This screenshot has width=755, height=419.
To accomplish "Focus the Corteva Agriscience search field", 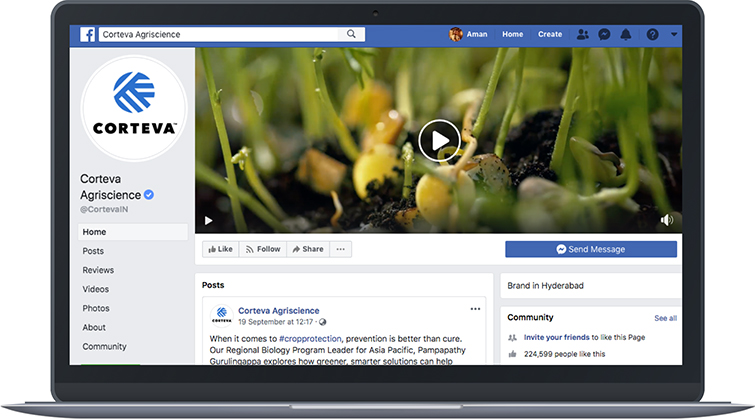I will (232, 34).
